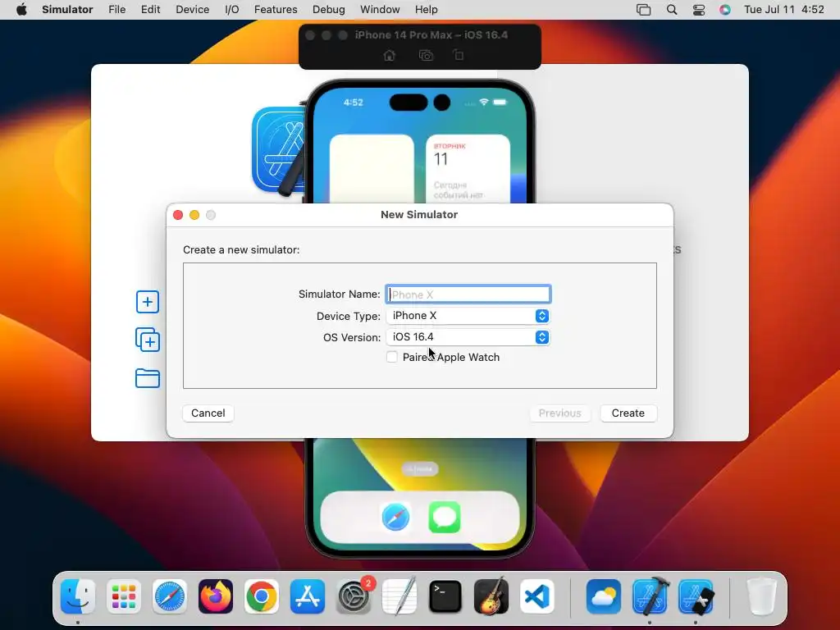Close the New Simulator dialog
Screen dimensions: 840x630
point(178,215)
